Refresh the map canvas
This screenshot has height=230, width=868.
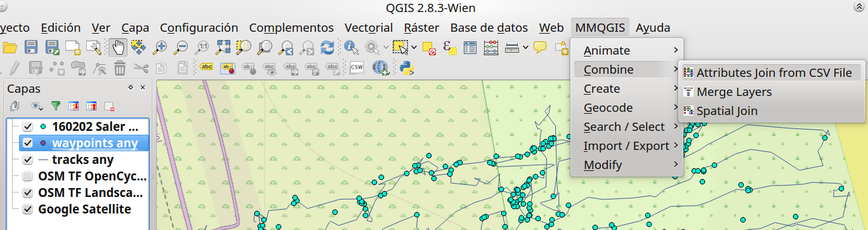tap(327, 47)
